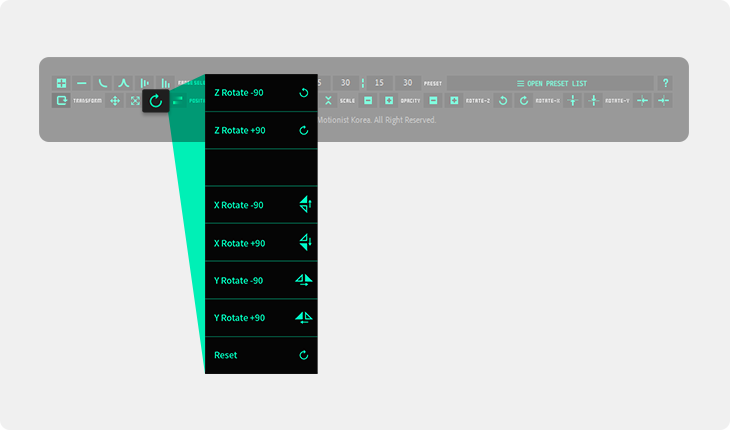Open the help question mark
The image size is (730, 430).
pyautogui.click(x=665, y=83)
